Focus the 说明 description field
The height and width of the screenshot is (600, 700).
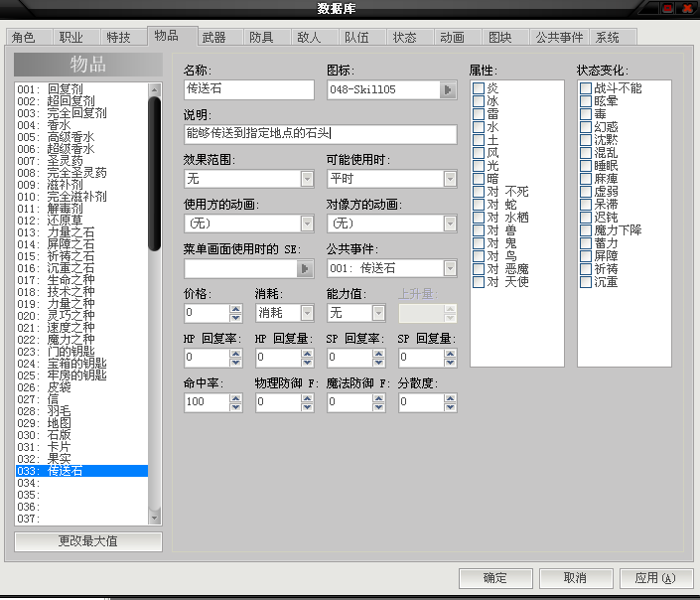(x=320, y=134)
